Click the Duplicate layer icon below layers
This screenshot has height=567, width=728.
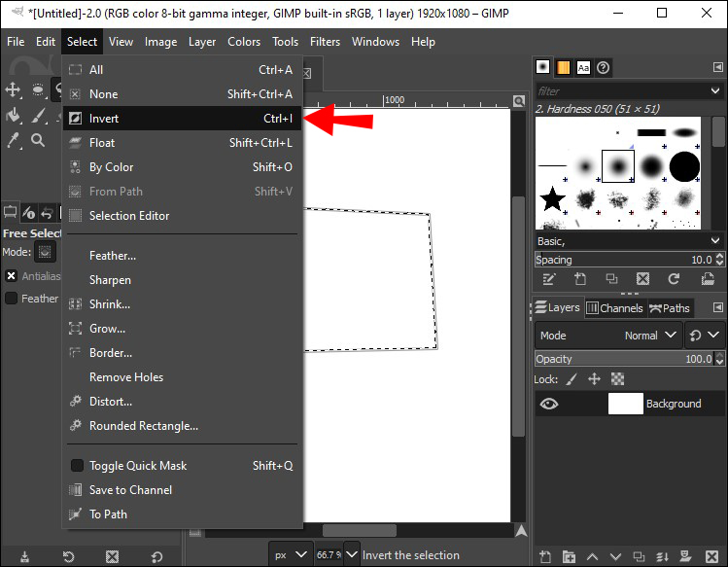639,556
